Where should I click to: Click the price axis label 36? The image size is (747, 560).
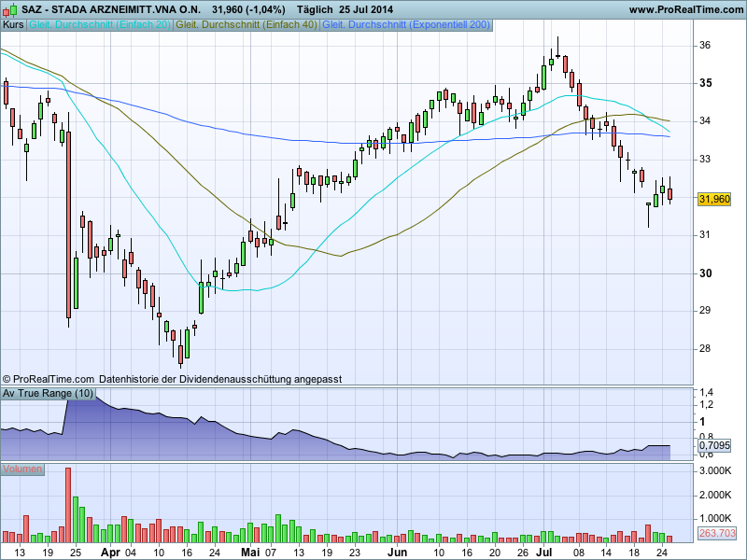tap(705, 45)
